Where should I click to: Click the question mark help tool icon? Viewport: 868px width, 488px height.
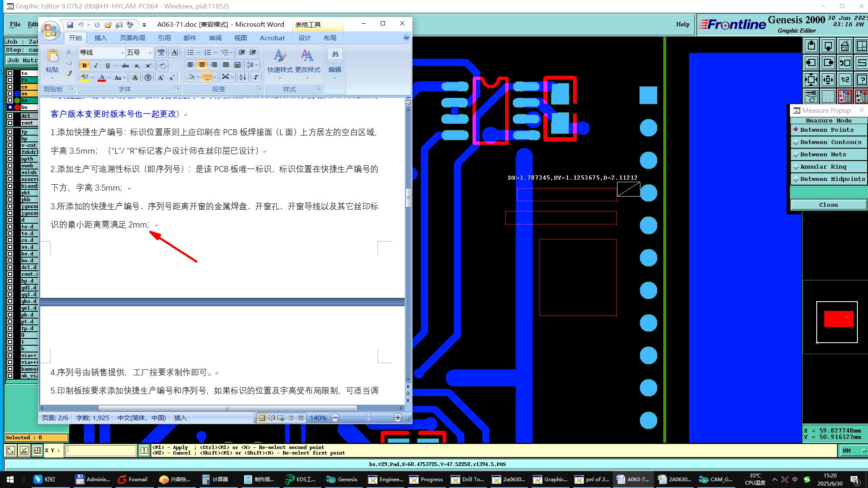pyautogui.click(x=862, y=80)
